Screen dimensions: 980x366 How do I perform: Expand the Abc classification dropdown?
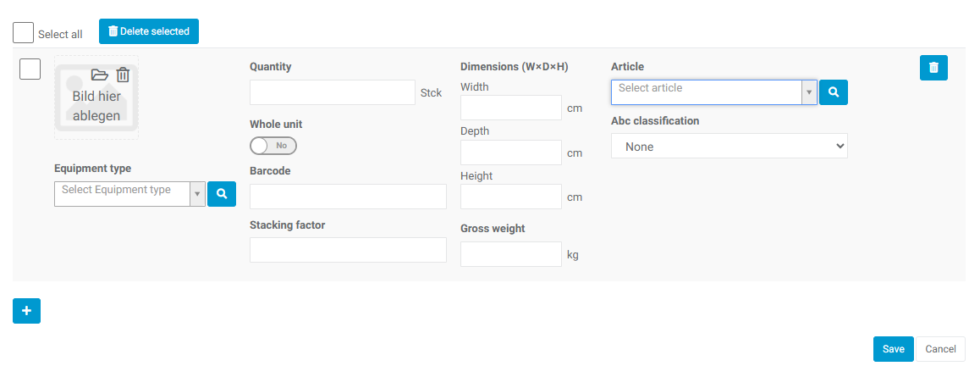click(729, 147)
